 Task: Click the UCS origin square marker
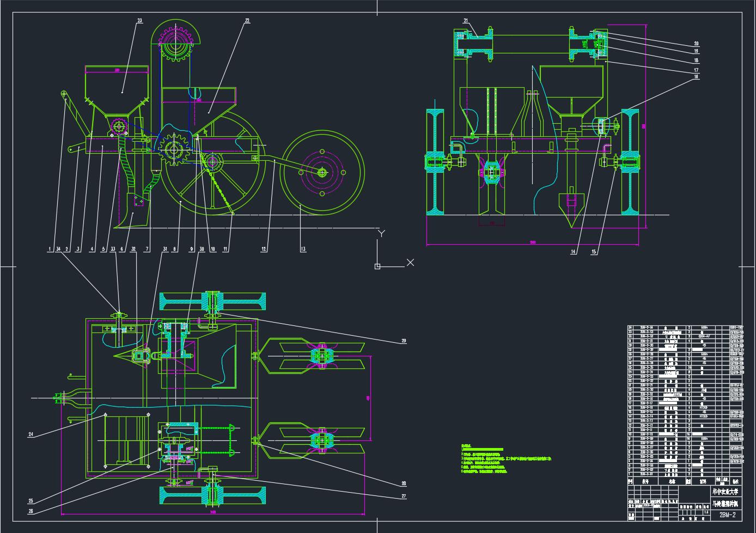pyautogui.click(x=377, y=266)
